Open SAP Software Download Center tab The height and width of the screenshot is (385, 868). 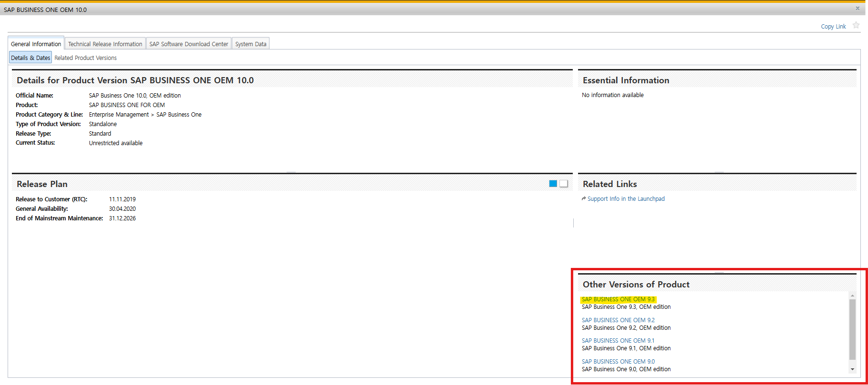[x=189, y=44]
